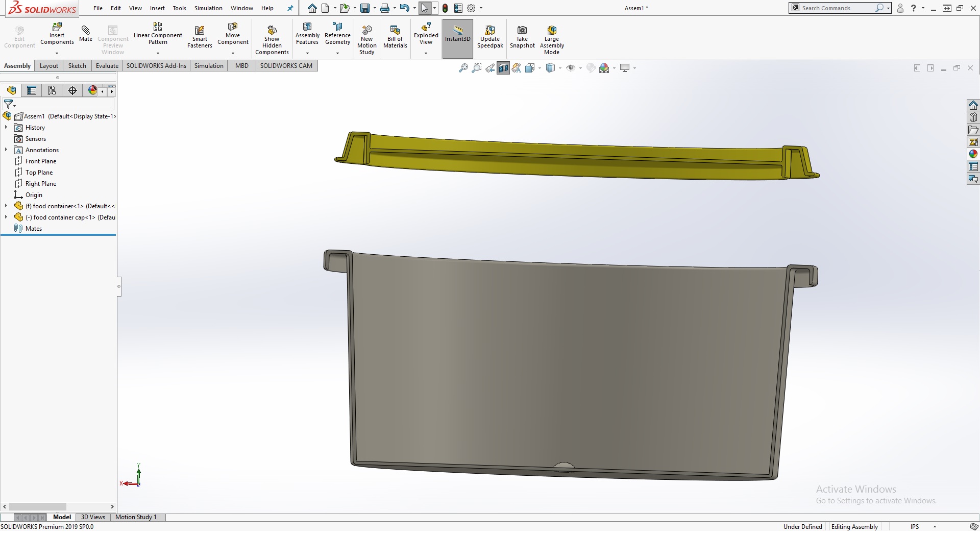Viewport: 980px width, 536px height.
Task: Toggle the section view icon in view toolbar
Action: point(503,68)
